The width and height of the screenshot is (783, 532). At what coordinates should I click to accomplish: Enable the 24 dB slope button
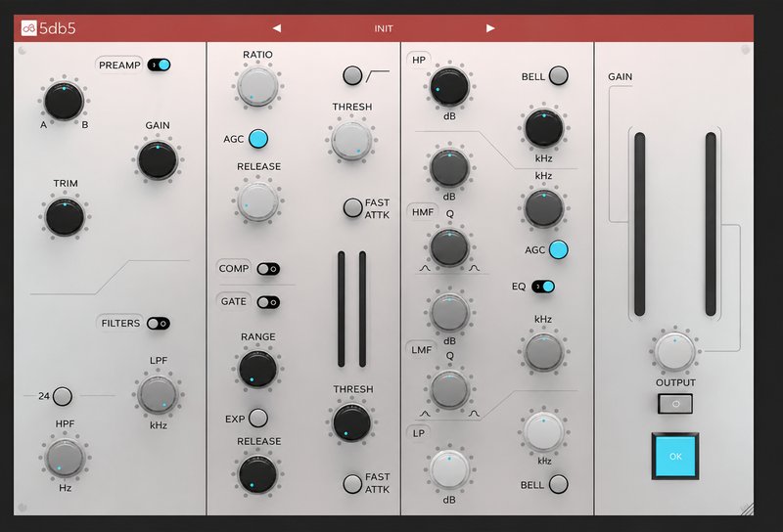[x=63, y=396]
